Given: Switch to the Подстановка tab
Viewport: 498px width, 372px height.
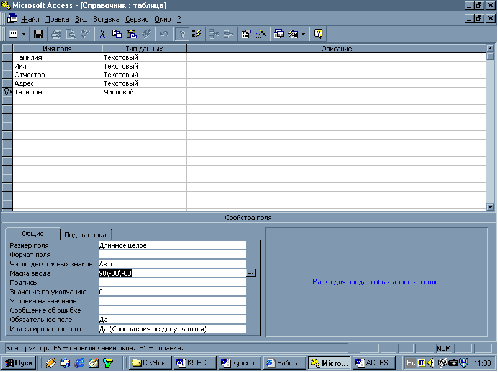Looking at the screenshot, I should tap(86, 235).
